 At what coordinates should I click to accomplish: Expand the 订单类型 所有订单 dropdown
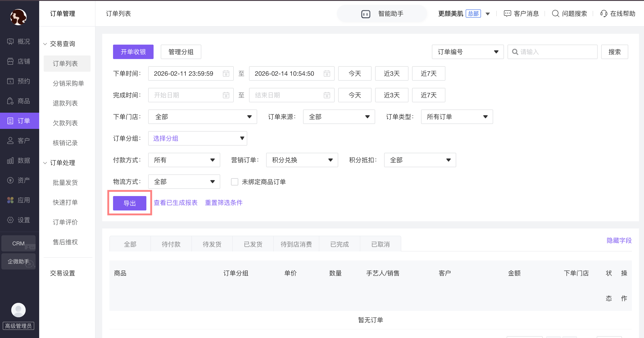click(457, 117)
